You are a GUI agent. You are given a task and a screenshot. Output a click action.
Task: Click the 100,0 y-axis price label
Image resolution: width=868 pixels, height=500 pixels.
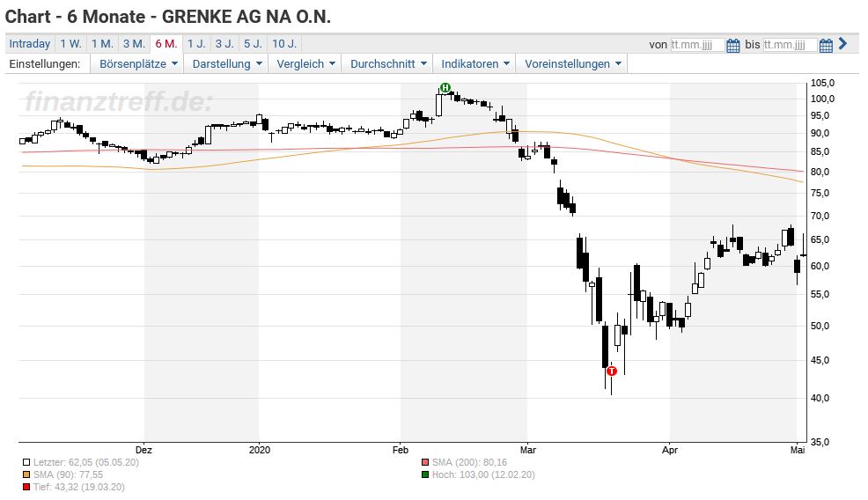coord(822,99)
